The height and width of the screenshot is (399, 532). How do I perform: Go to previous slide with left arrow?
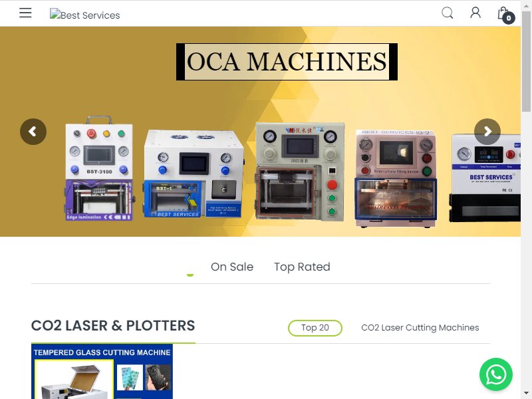pos(33,132)
